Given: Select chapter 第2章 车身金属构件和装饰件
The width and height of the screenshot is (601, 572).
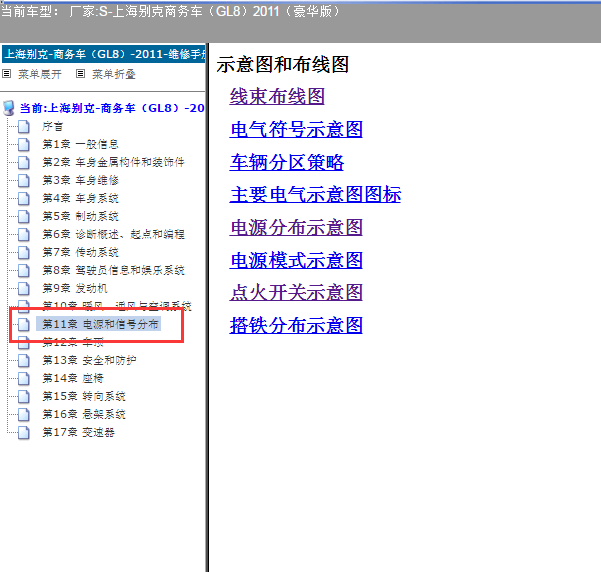Looking at the screenshot, I should (x=113, y=162).
